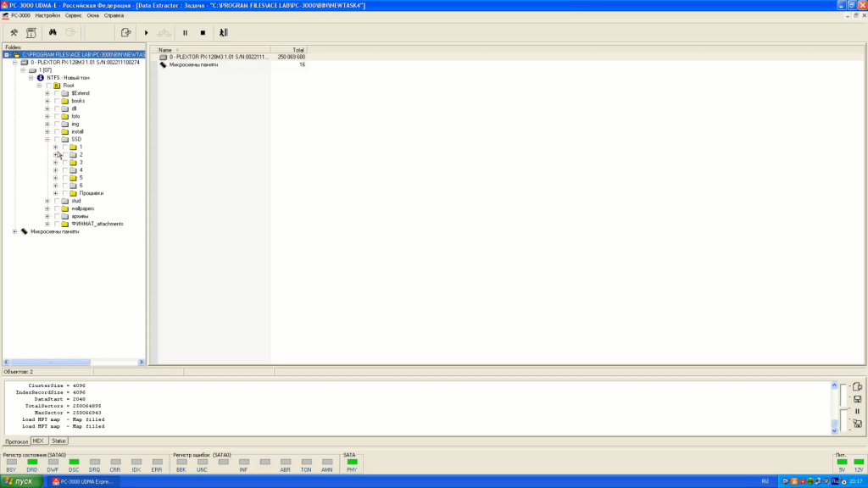The height and width of the screenshot is (488, 868).
Task: Click the folder tree horizontal scrollbar thumb
Action: pos(50,362)
